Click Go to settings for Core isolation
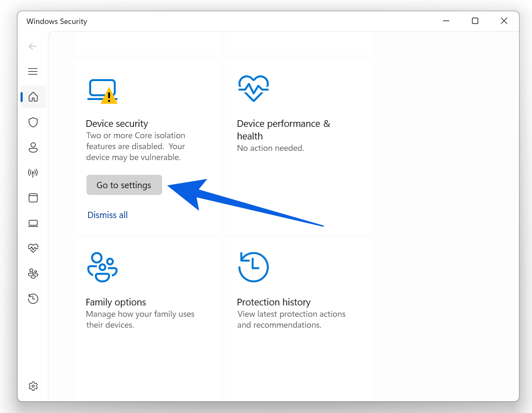 tap(124, 185)
